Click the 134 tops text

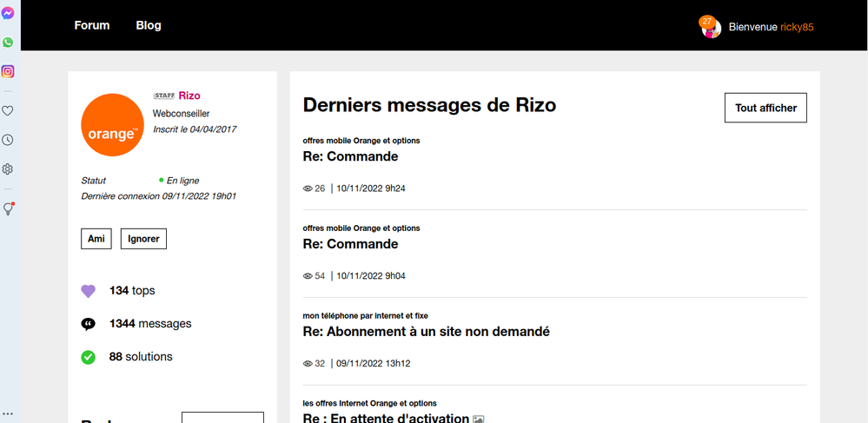(132, 291)
